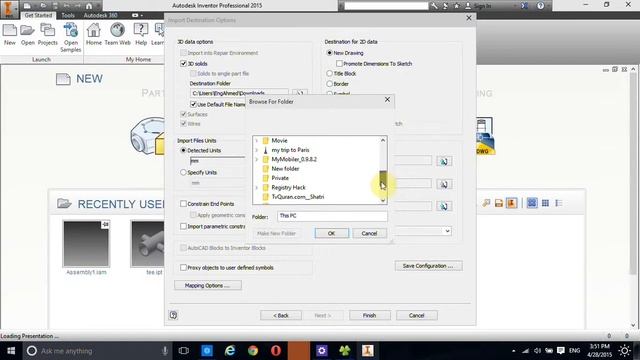Click the folder list scrollbar thumb
640x360 pixels.
[383, 179]
